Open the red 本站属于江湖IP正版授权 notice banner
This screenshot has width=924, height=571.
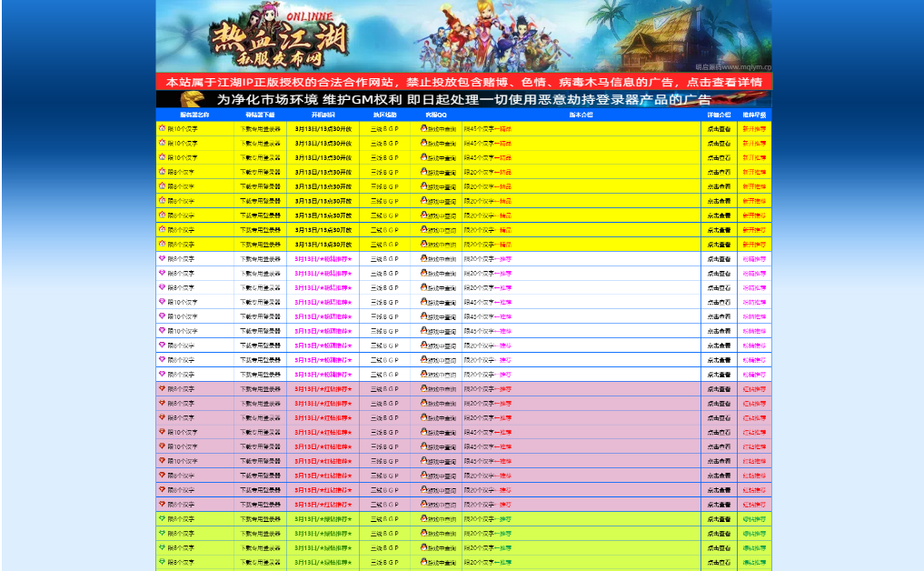click(x=463, y=82)
